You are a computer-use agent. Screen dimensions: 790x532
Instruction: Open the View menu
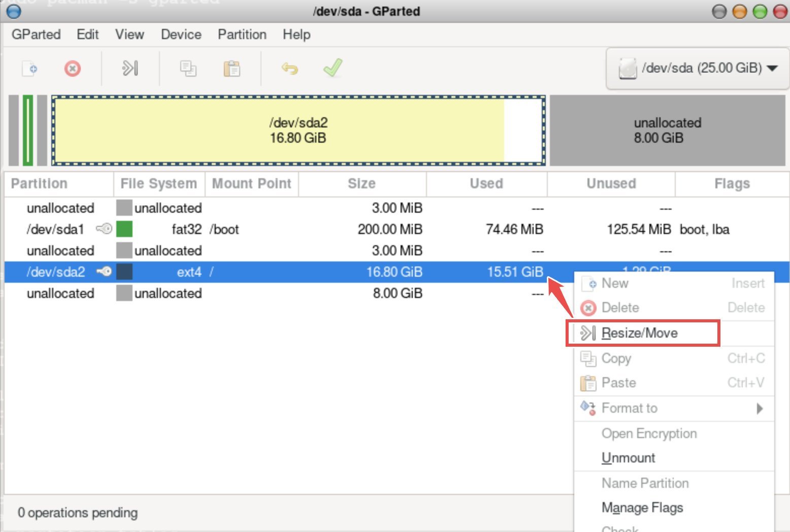(129, 35)
